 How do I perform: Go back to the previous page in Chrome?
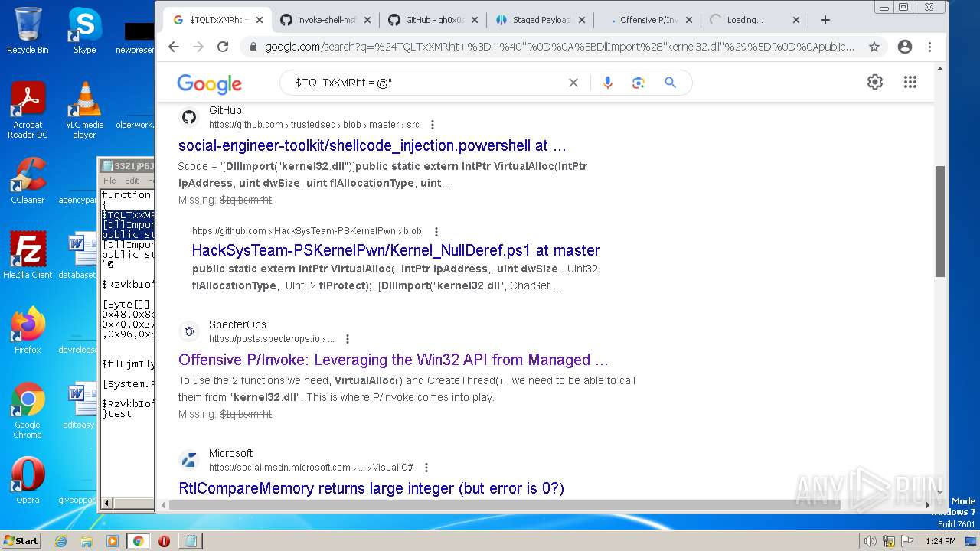pyautogui.click(x=174, y=47)
